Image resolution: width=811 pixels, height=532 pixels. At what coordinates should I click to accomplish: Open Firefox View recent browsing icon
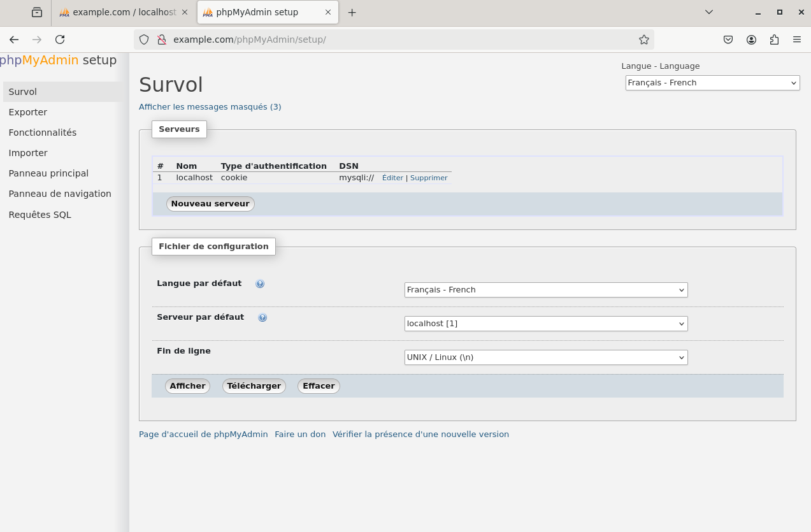37,13
